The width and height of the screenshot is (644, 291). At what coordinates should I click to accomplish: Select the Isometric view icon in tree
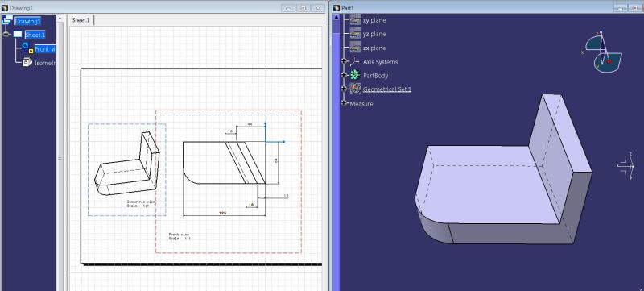pyautogui.click(x=27, y=62)
